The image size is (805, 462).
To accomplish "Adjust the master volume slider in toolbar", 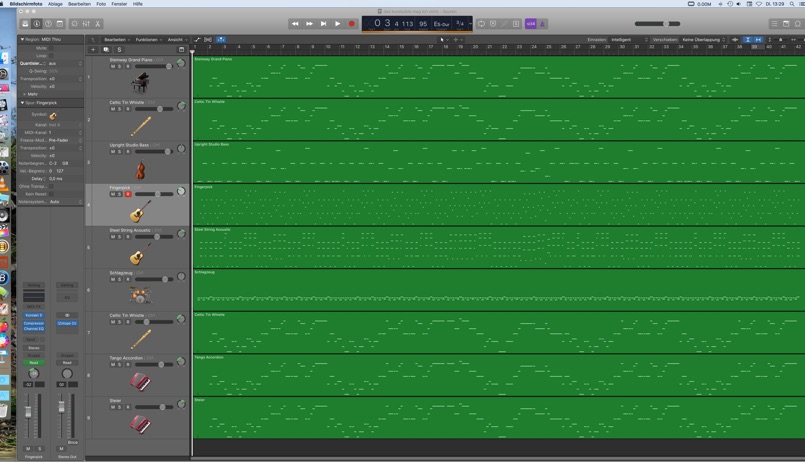I will 657,24.
